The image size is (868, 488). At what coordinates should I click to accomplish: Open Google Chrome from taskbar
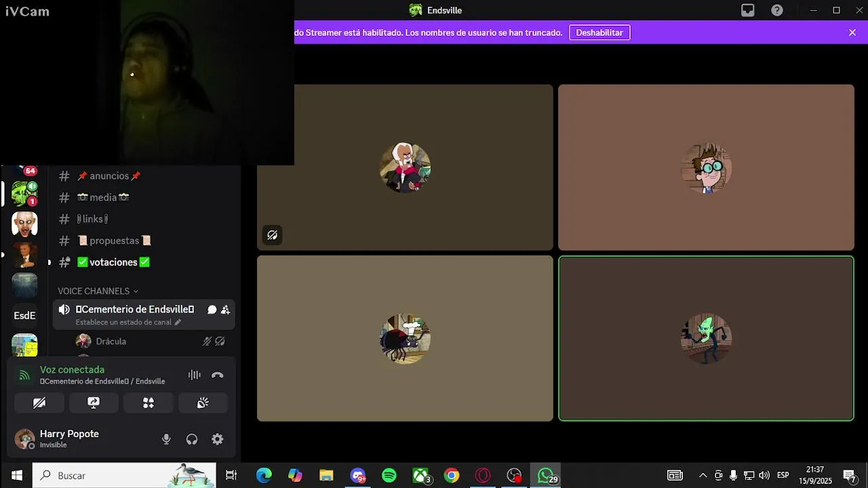(x=452, y=475)
